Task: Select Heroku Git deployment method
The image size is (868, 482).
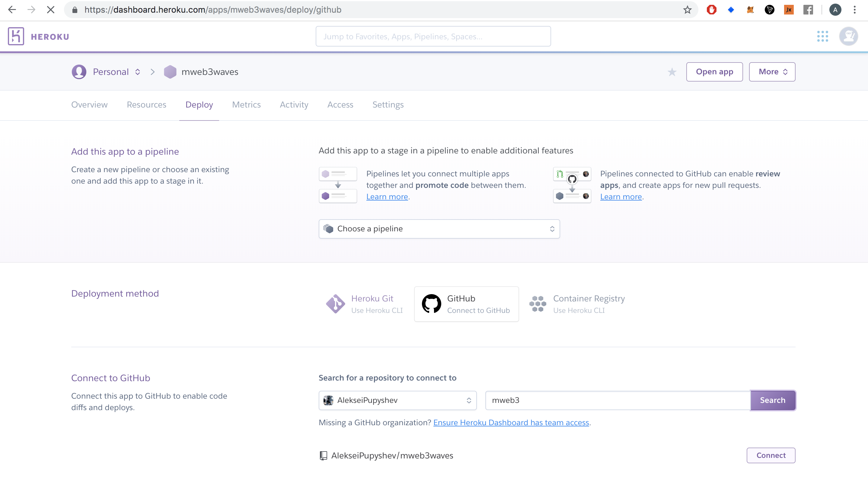Action: pyautogui.click(x=365, y=304)
